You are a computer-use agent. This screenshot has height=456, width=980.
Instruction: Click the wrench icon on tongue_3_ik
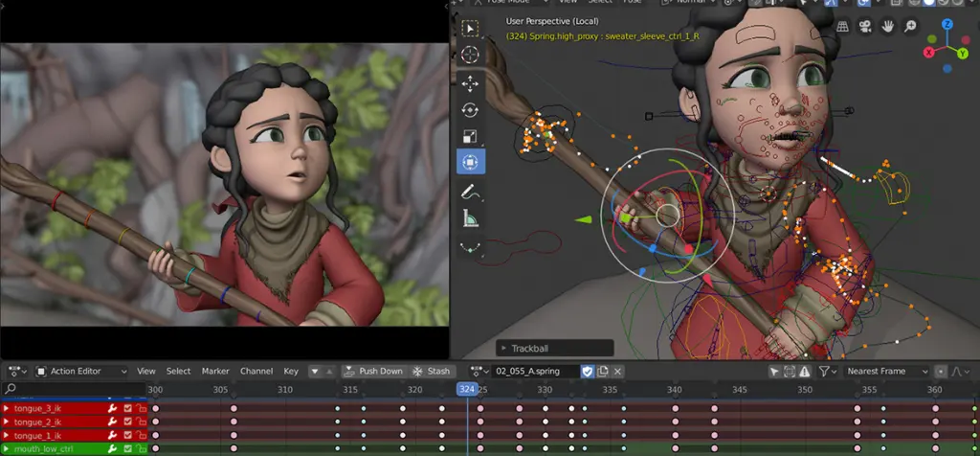(x=113, y=408)
